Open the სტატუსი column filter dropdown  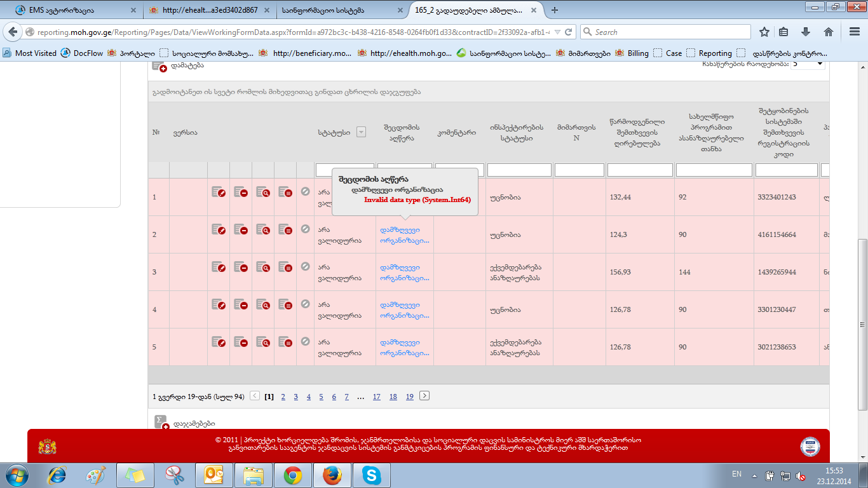pos(361,132)
